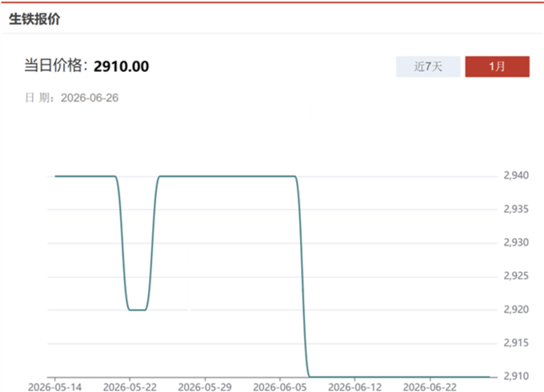Image resolution: width=544 pixels, height=392 pixels.
Task: Select the 1月 range tab
Action: (497, 66)
